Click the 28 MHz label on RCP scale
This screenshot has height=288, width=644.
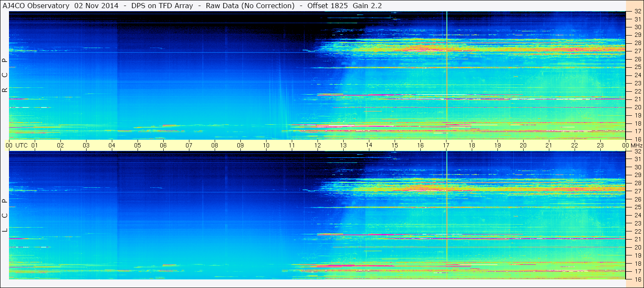[x=637, y=43]
